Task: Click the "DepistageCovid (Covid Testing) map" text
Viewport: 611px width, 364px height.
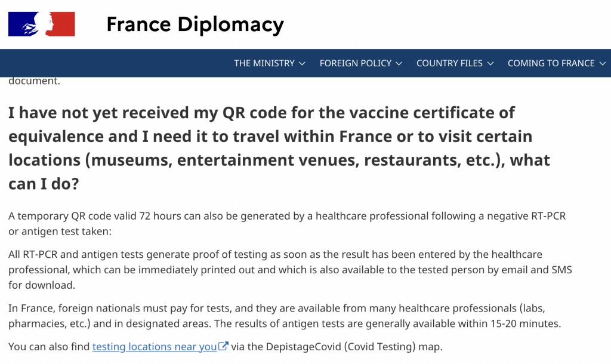Action: [338, 347]
